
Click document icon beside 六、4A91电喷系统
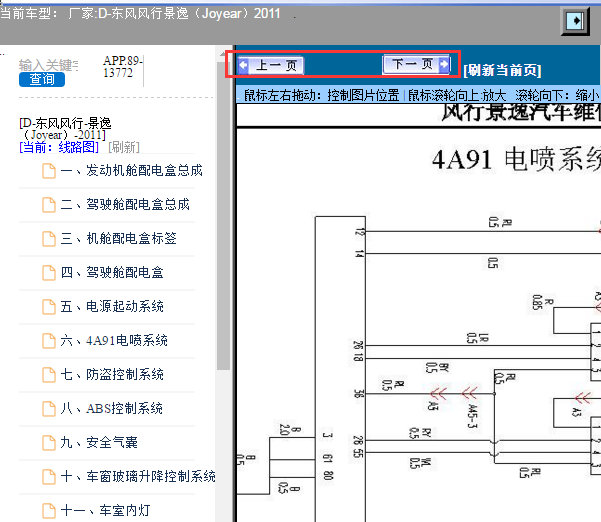point(49,341)
